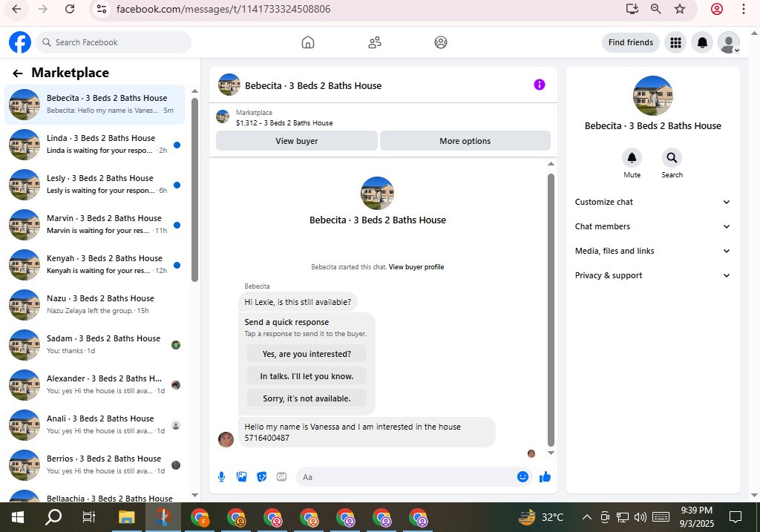Click Vanessa's sender avatar beside message
760x532 pixels.
click(226, 439)
